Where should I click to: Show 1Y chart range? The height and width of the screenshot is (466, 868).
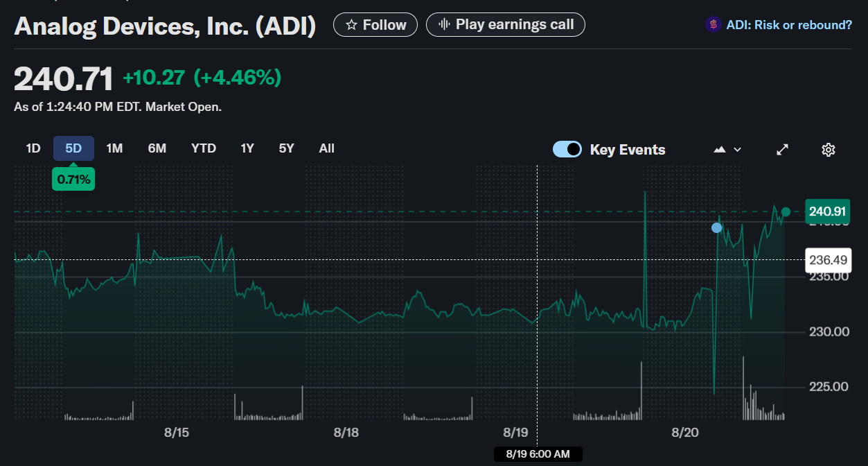pyautogui.click(x=247, y=148)
